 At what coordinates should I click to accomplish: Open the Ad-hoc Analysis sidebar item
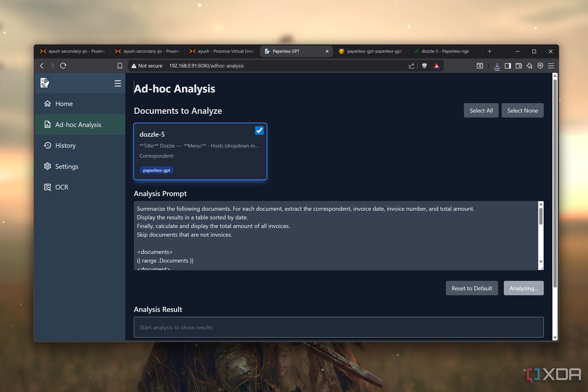pyautogui.click(x=80, y=124)
